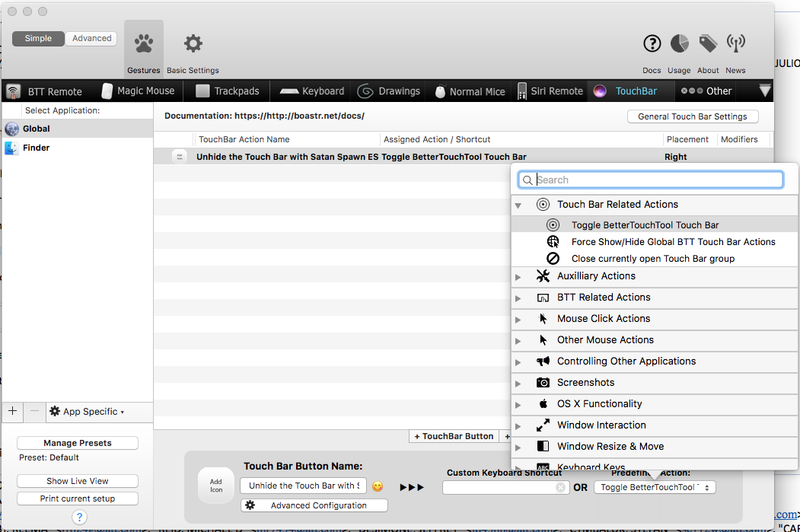Add a new application with plus icon
Viewport: 800px width, 532px height.
(x=13, y=411)
